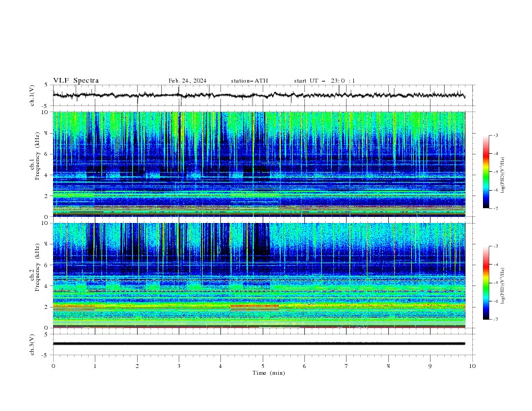Click the "station=ATH" label
532x411 pixels.
point(249,81)
